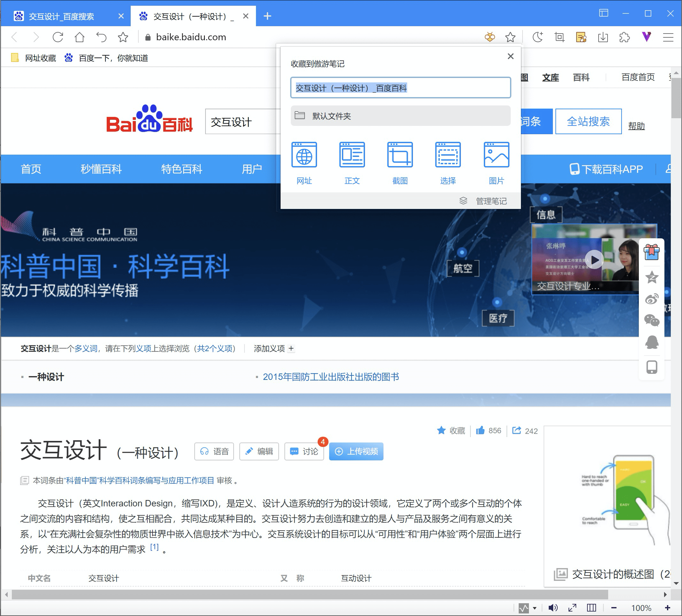Click zoom-in plus in status bar
The width and height of the screenshot is (682, 616).
click(667, 608)
